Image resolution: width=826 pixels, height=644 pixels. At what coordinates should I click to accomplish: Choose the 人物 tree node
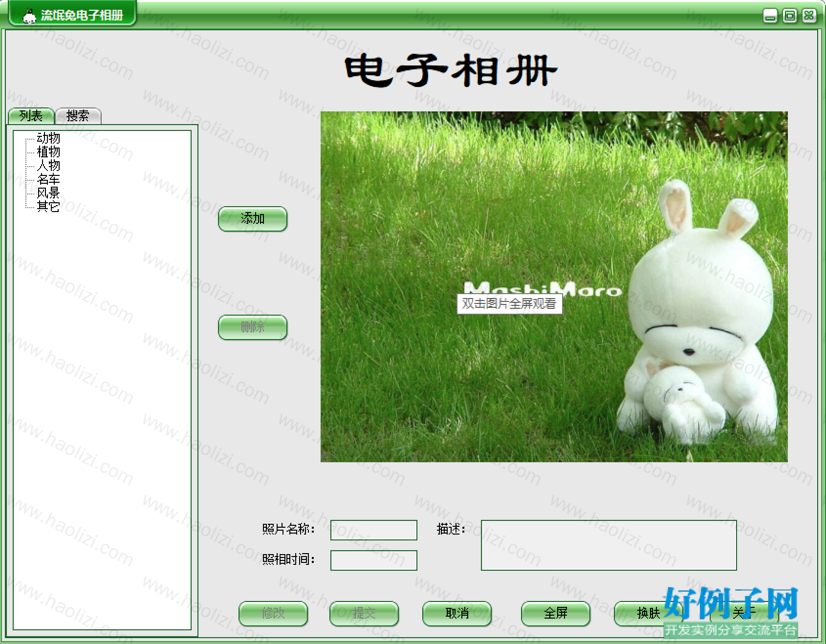click(48, 166)
